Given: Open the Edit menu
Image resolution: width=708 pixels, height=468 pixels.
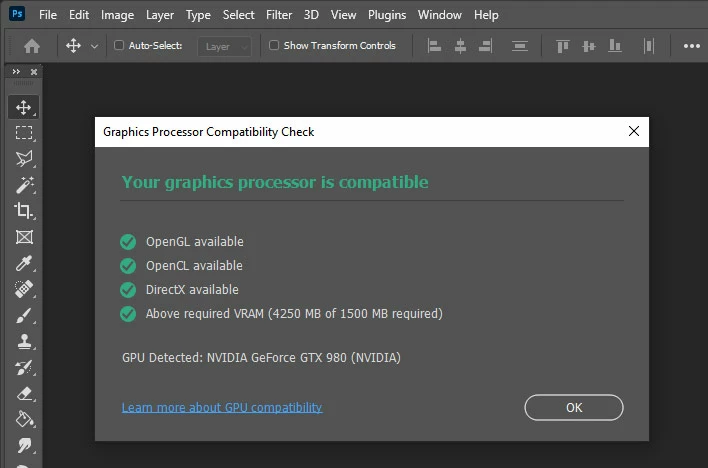Looking at the screenshot, I should tap(79, 15).
